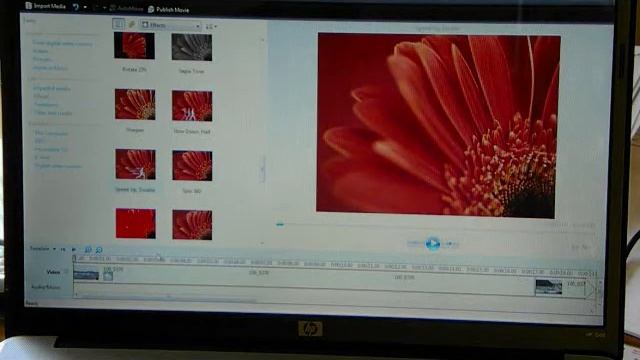Import from digital video camera link
The width and height of the screenshot is (640, 360).
[62, 43]
